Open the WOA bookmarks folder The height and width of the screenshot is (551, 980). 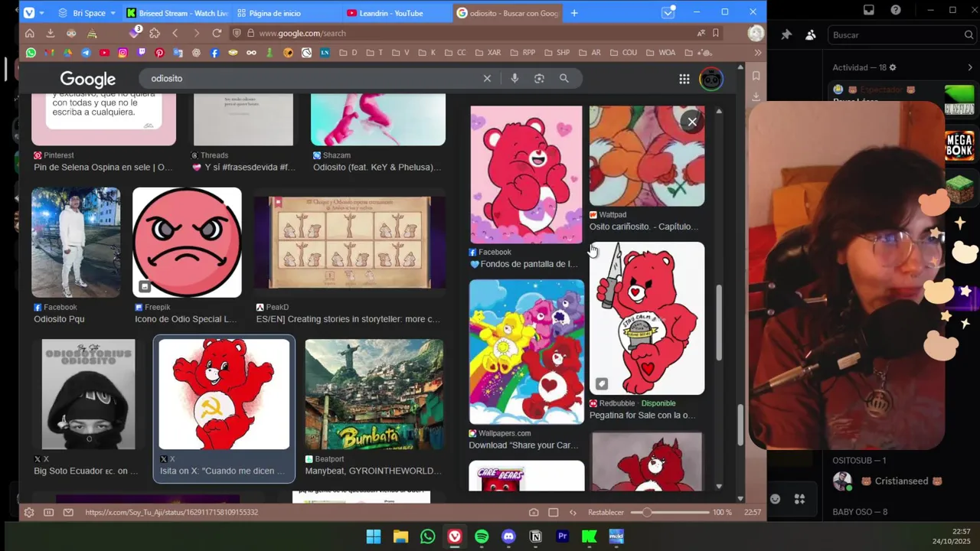point(661,53)
